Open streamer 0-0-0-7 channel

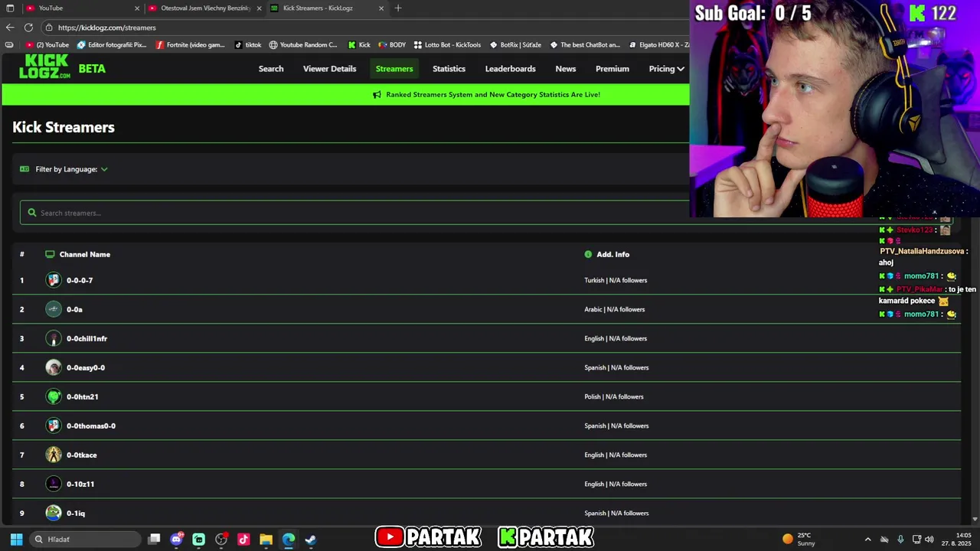(80, 280)
